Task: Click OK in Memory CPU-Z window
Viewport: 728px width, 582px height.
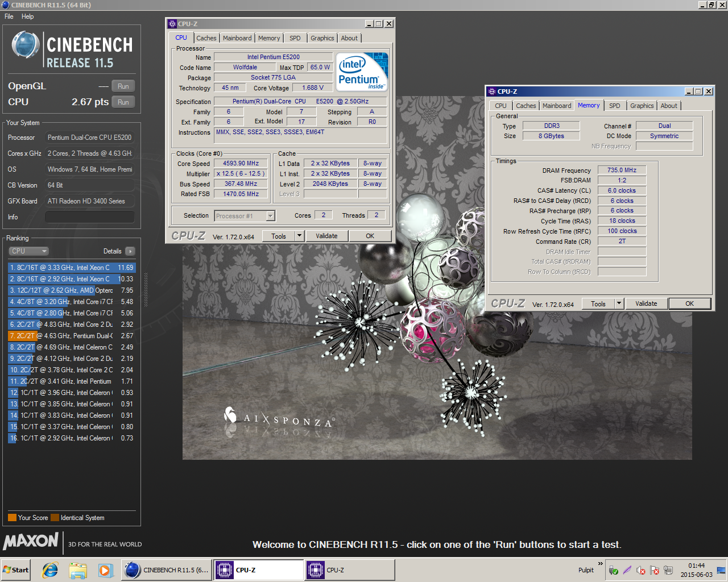Action: (x=690, y=304)
